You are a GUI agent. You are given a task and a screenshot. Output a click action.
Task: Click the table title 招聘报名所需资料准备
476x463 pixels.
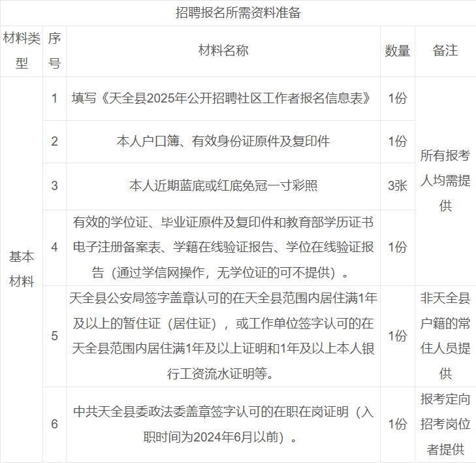[x=238, y=13]
